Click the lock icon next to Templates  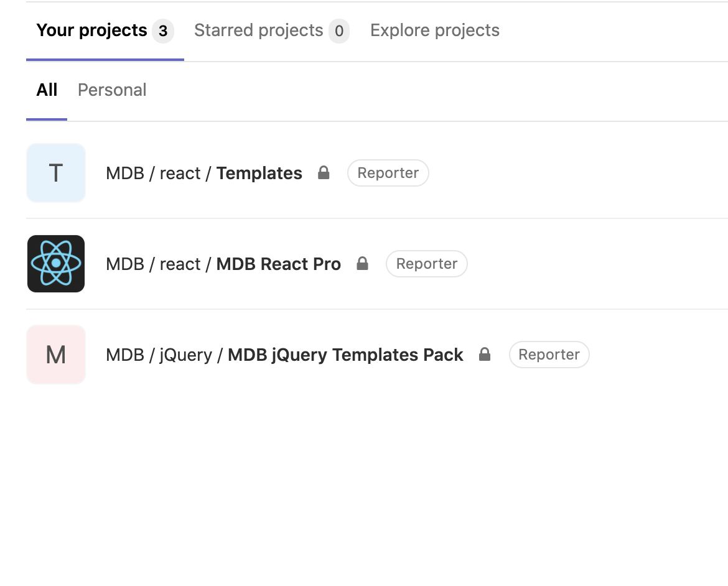[x=324, y=173]
